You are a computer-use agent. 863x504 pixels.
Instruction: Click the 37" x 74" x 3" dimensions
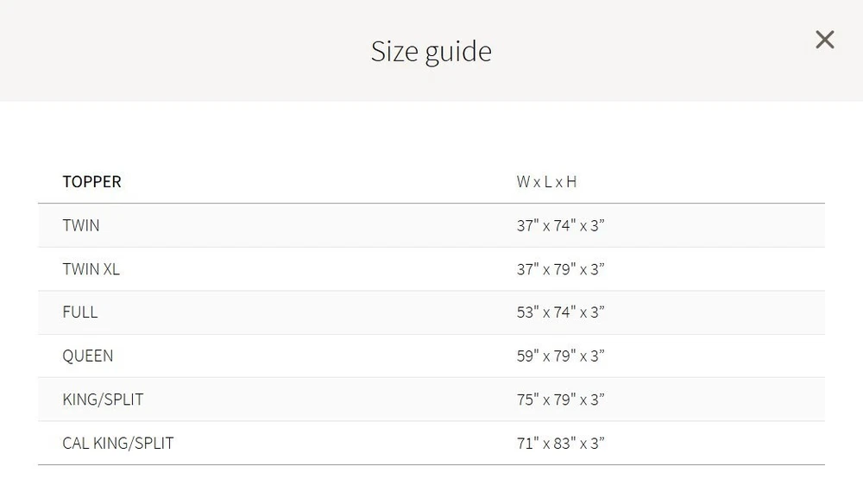pos(560,226)
